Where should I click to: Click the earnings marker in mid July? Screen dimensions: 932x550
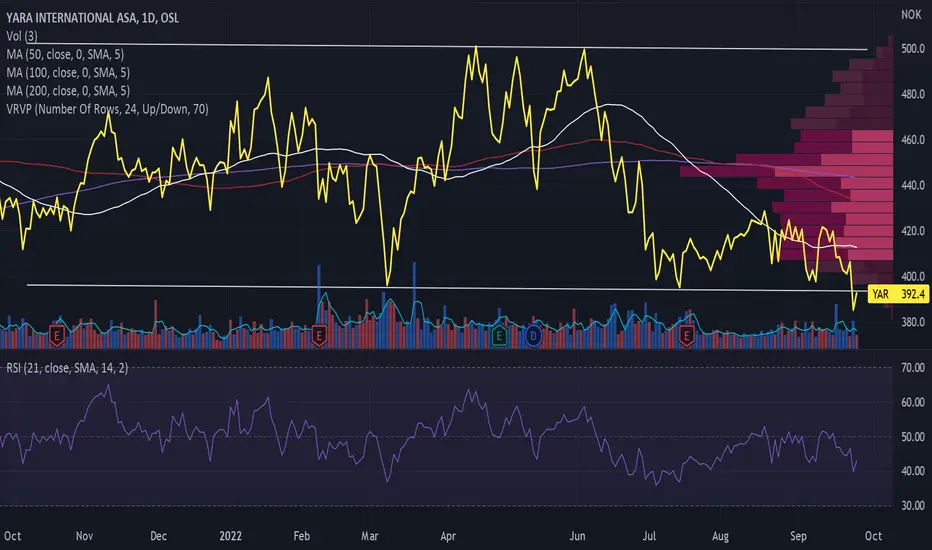(x=687, y=337)
